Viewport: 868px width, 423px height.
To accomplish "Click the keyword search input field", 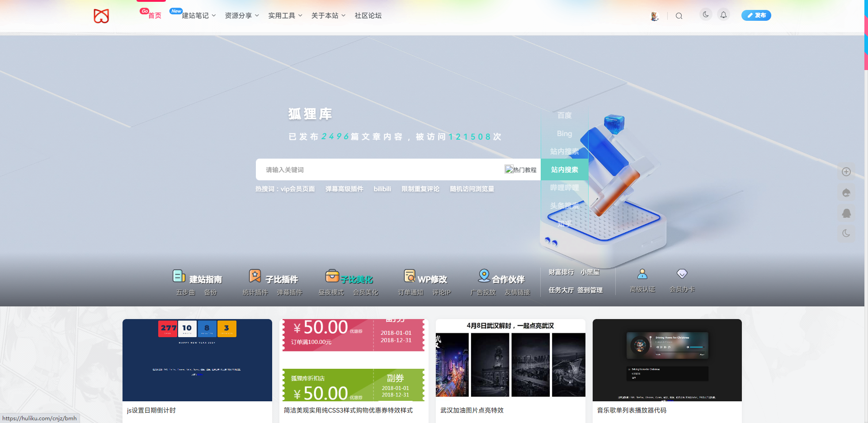I will [384, 169].
